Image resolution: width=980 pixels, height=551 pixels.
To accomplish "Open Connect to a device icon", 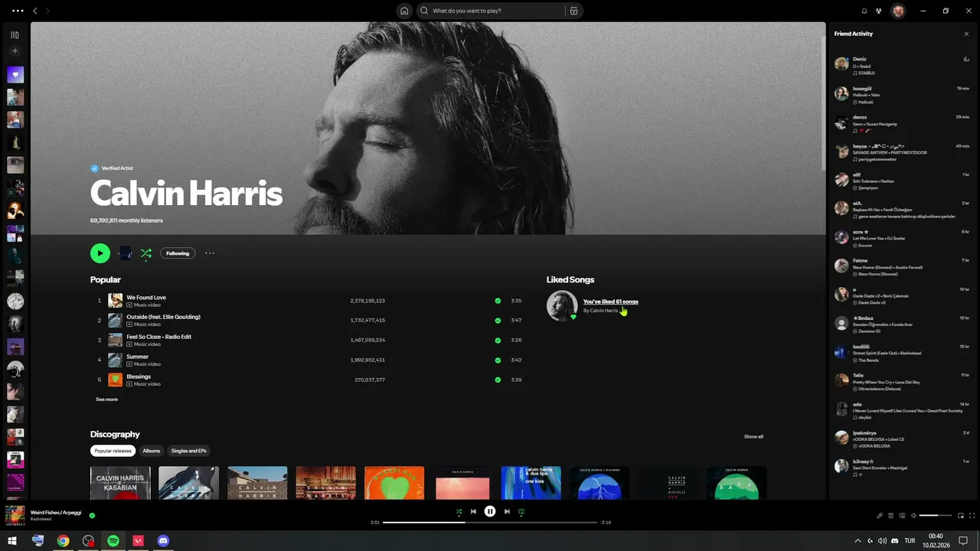I will 902,515.
